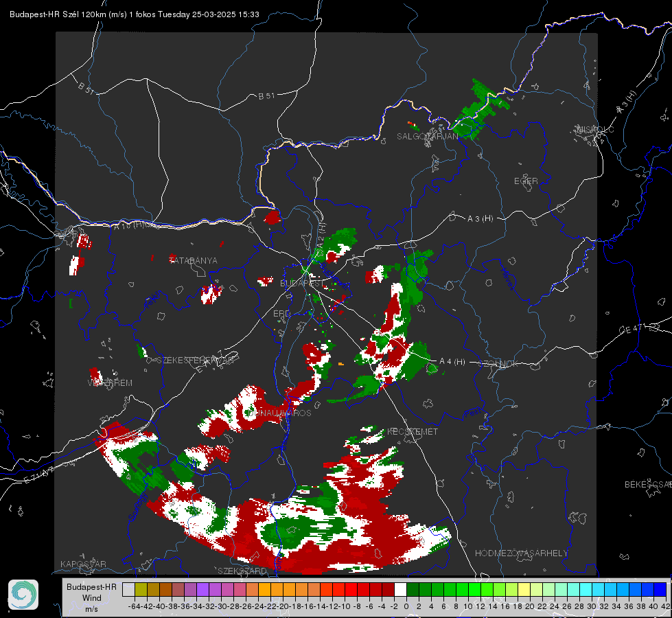Select the dark red swatch between -4 and -2
Viewport: 672px width, 618px height.
tap(389, 589)
